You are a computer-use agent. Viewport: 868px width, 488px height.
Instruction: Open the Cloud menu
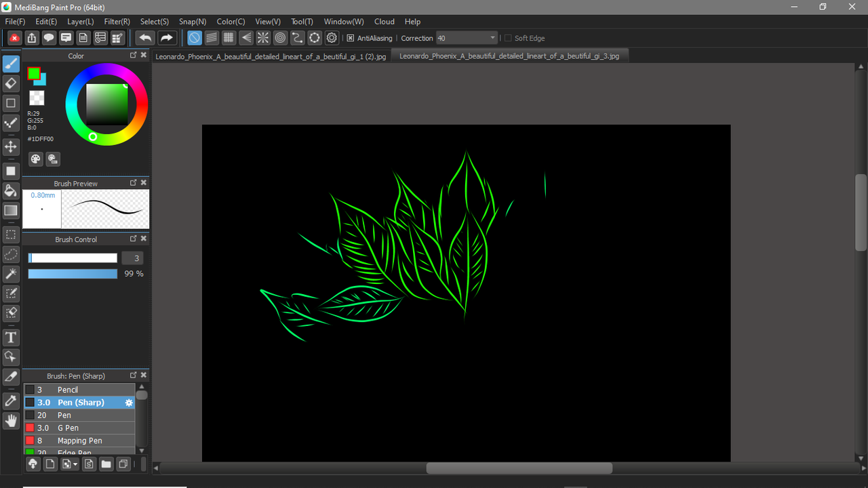pos(384,22)
